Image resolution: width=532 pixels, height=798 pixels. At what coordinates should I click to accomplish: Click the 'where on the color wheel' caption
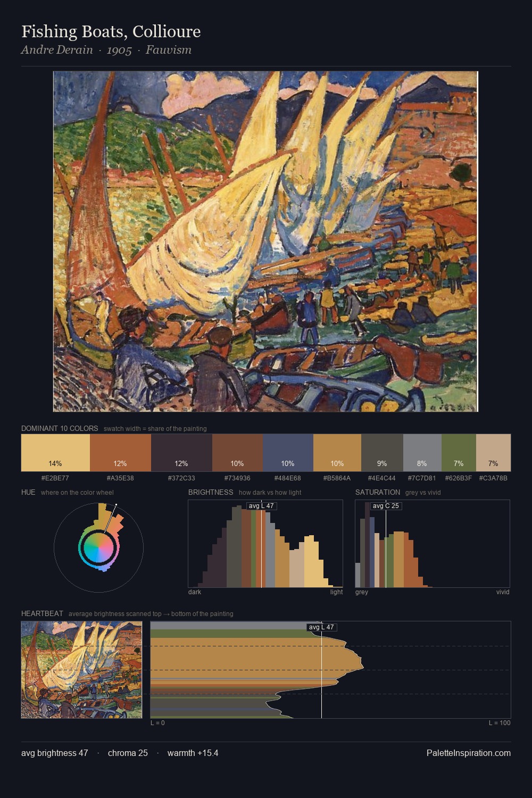coord(77,493)
